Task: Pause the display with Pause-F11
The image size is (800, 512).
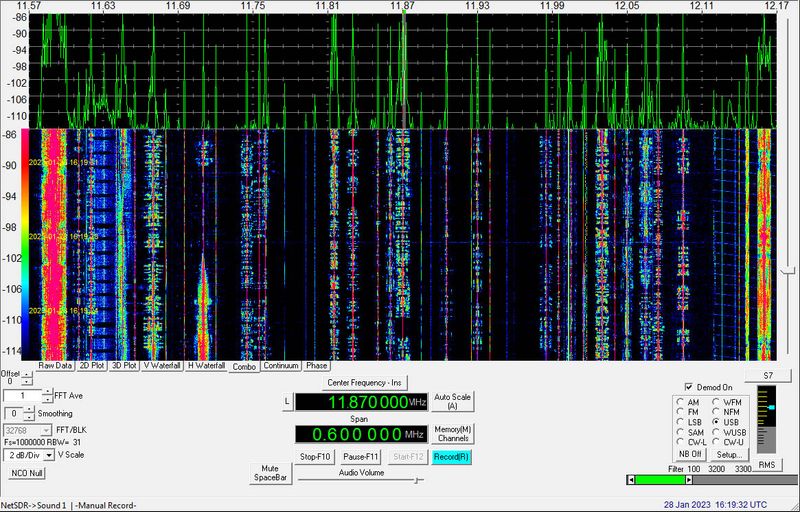Action: [x=360, y=457]
